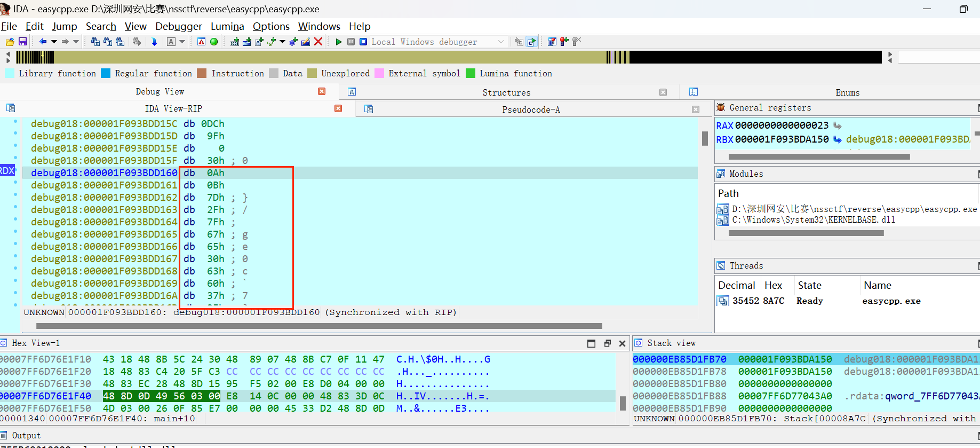
Task: Expand the text search 'A' dropdown arrow
Action: pyautogui.click(x=182, y=42)
